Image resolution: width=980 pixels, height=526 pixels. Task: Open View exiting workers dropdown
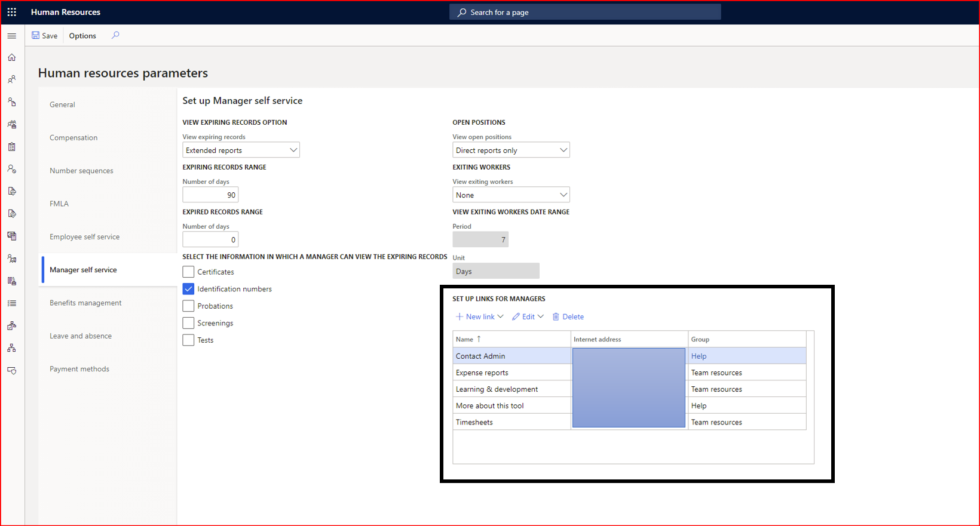pyautogui.click(x=511, y=195)
